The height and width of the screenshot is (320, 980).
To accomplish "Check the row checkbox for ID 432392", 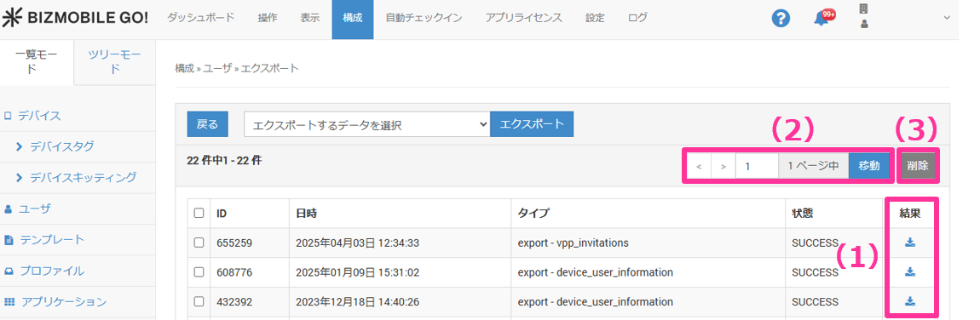I will pyautogui.click(x=199, y=301).
